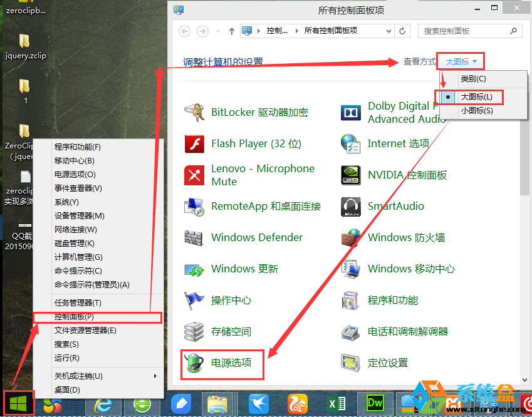This screenshot has height=417, width=532.
Task: Click the 存储空间 drives icon
Action: point(194,332)
